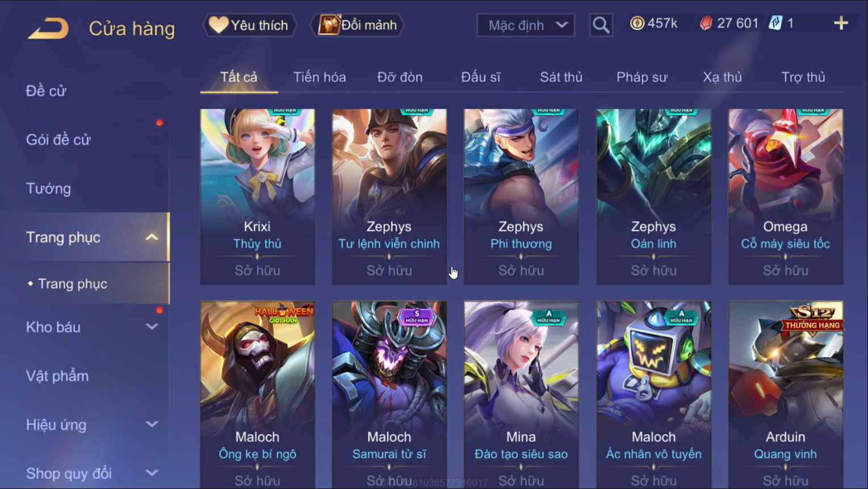This screenshot has height=489, width=868.
Task: Switch to the Sát thủ tab
Action: click(x=561, y=77)
